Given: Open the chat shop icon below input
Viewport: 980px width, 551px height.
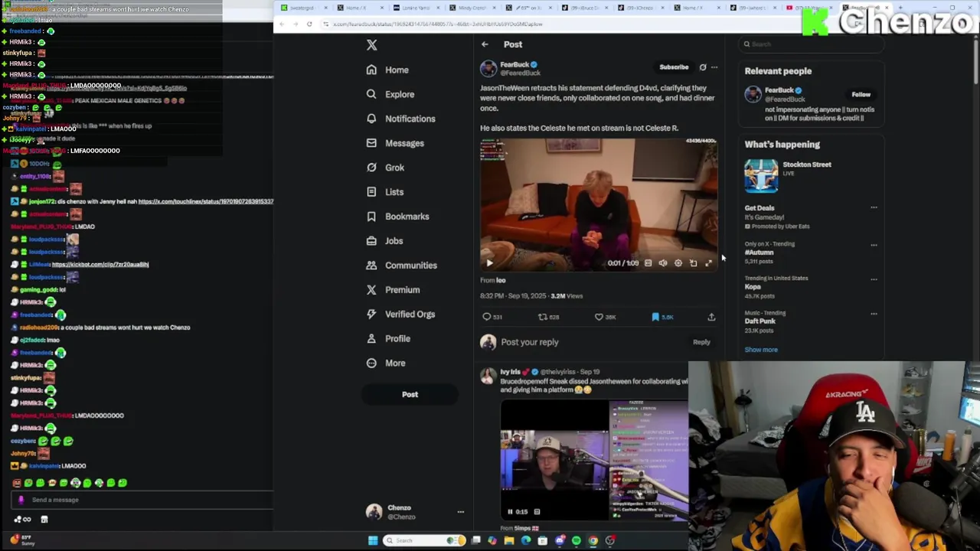Looking at the screenshot, I should tap(44, 520).
